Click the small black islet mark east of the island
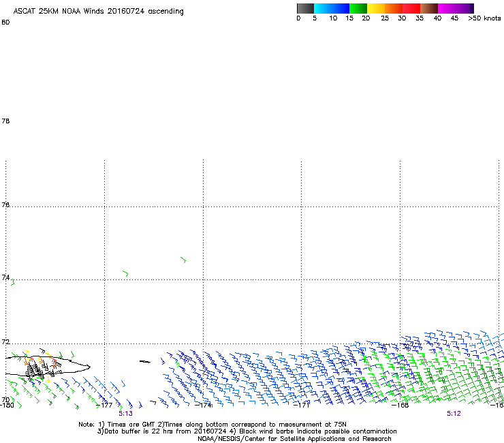This screenshot has height=443, width=504. pyautogui.click(x=144, y=362)
